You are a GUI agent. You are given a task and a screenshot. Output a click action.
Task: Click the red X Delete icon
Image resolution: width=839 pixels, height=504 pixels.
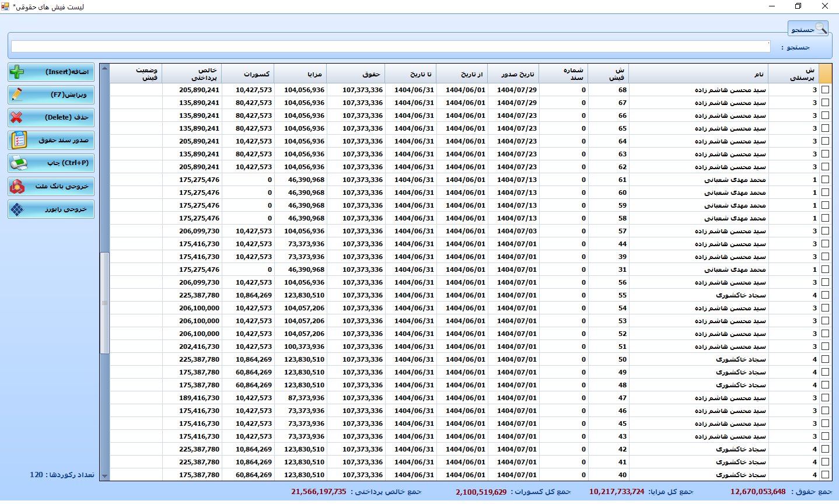tap(17, 117)
